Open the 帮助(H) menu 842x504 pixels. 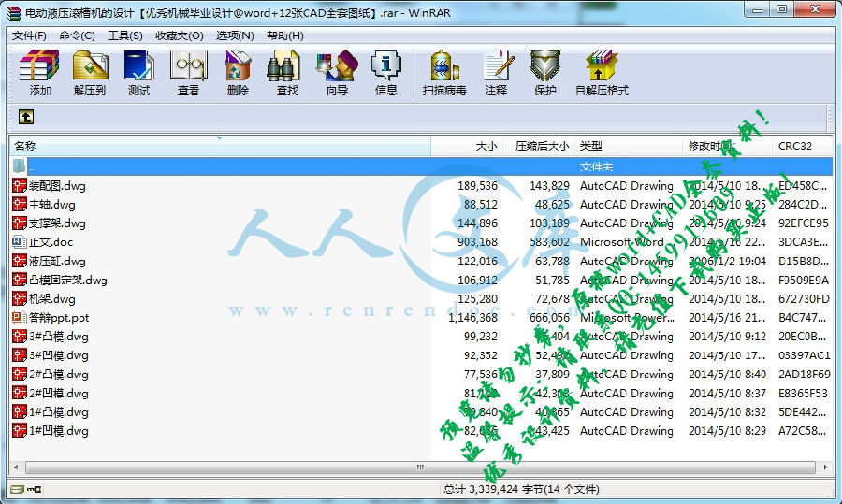click(x=284, y=36)
